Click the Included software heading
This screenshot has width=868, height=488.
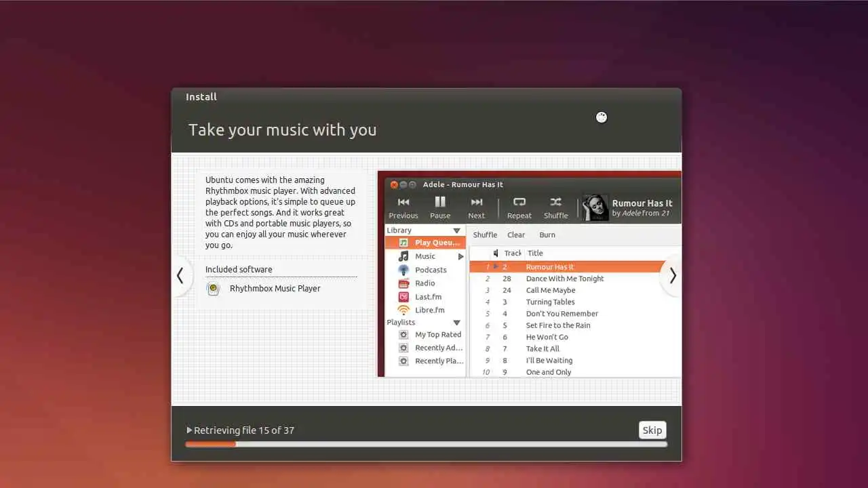pyautogui.click(x=239, y=270)
